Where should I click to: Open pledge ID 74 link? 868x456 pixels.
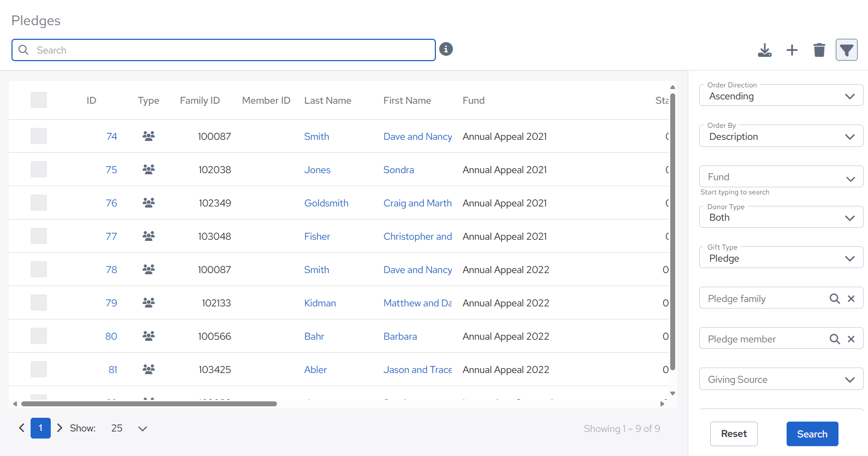[111, 137]
